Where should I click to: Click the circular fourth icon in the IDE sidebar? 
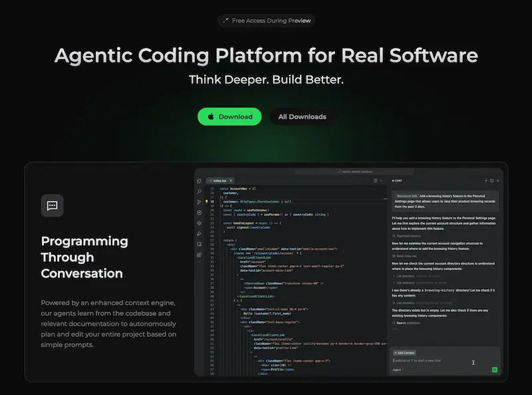pyautogui.click(x=199, y=213)
